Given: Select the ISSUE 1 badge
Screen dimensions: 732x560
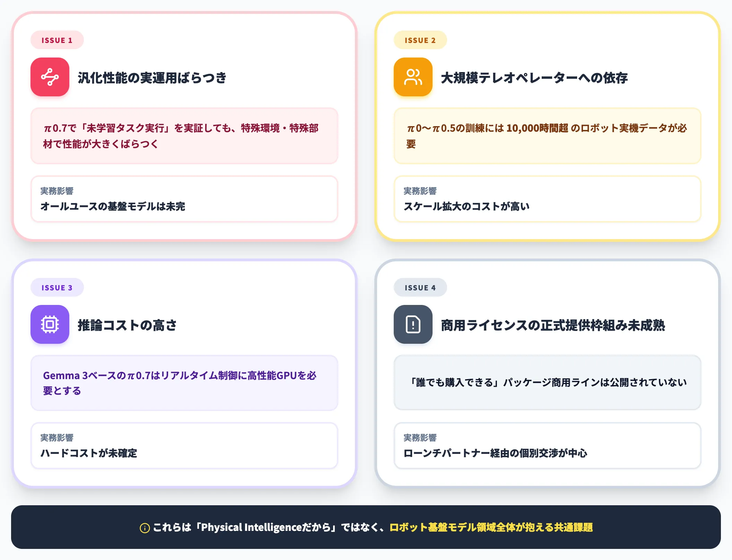Looking at the screenshot, I should click(x=57, y=40).
